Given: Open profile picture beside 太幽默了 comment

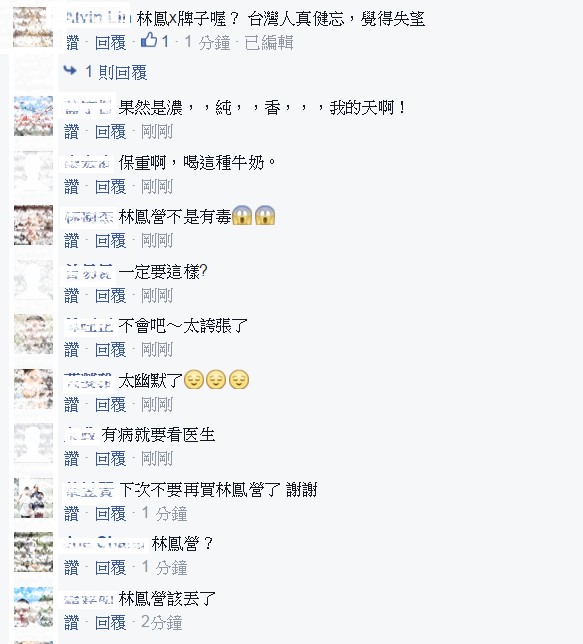Looking at the screenshot, I should [x=33, y=389].
